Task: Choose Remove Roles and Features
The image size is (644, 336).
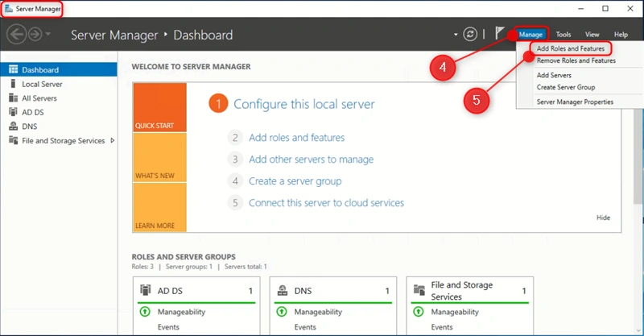Action: (576, 60)
